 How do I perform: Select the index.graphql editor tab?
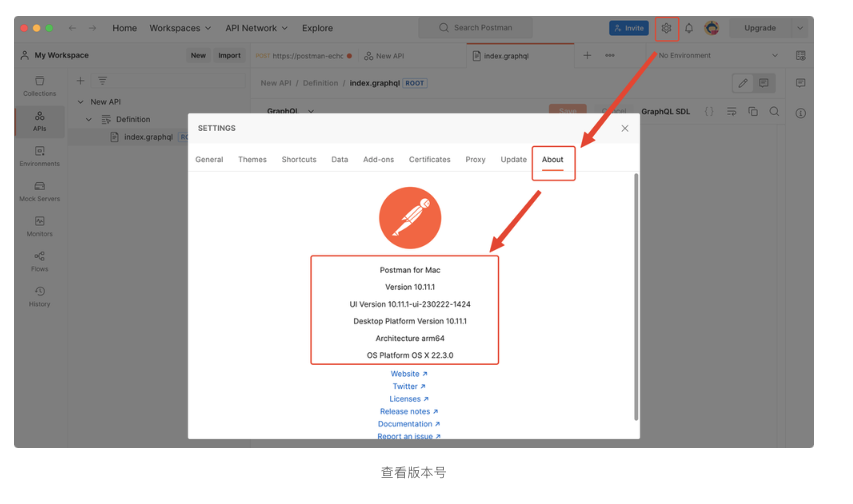point(520,56)
